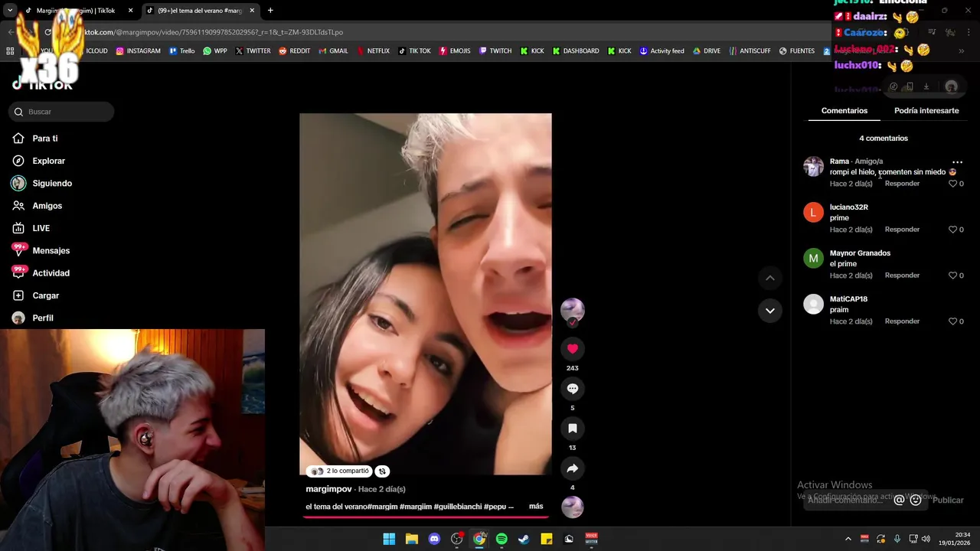Expand system tray hidden icons
This screenshot has width=980, height=551.
[848, 539]
